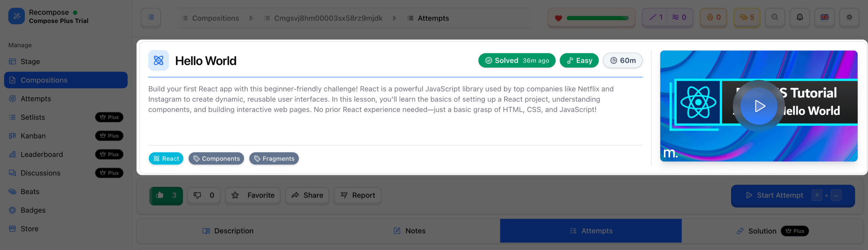Click the thumbs-up like button
Viewport: 868px width, 250px height.
pos(166,195)
